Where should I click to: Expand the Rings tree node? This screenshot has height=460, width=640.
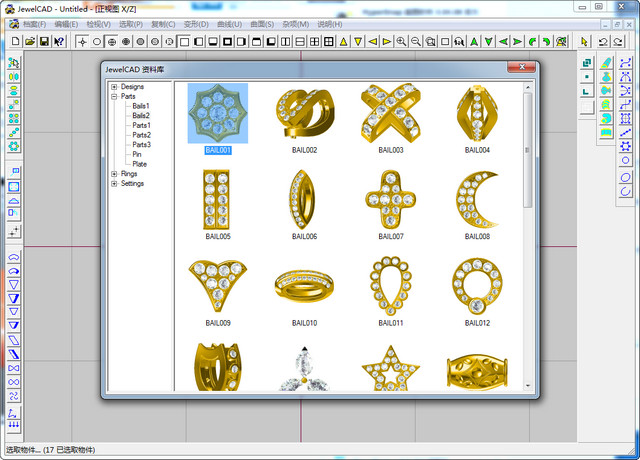point(114,174)
